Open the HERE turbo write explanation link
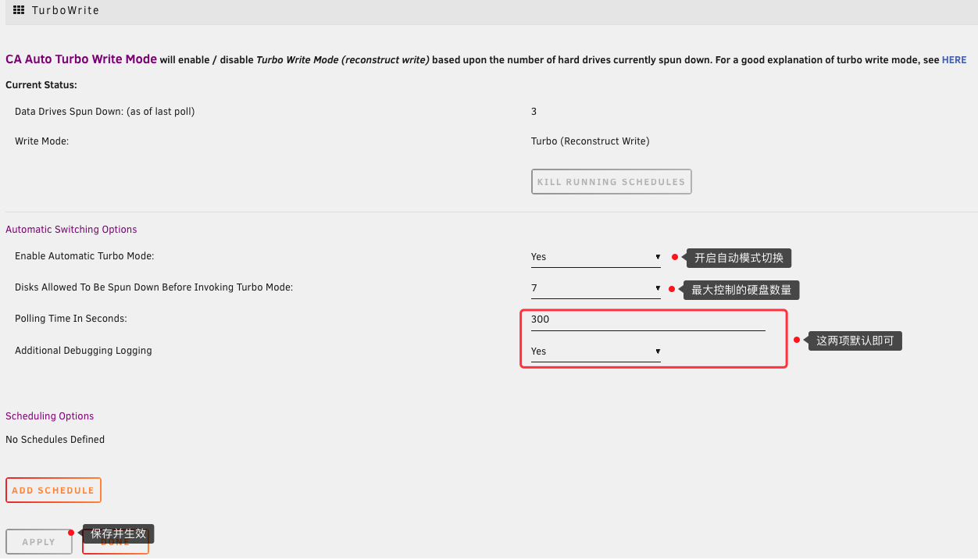This screenshot has width=978, height=560. pyautogui.click(x=954, y=60)
